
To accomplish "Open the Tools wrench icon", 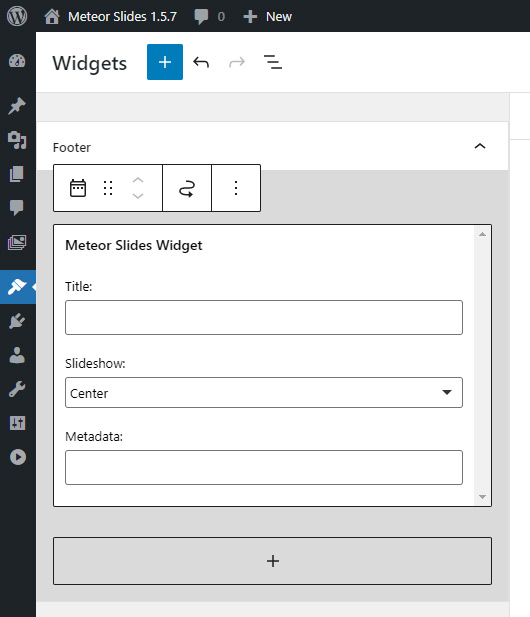I will click(17, 389).
